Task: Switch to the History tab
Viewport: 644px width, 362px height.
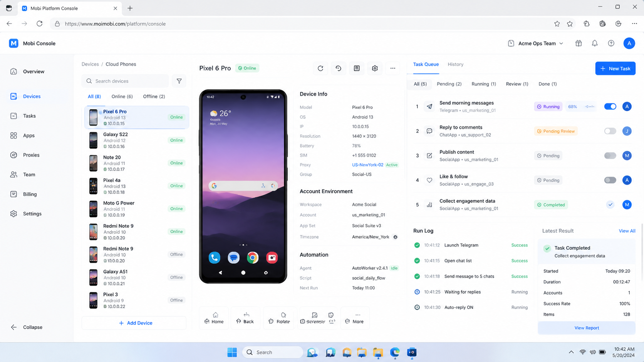Action: coord(455,64)
